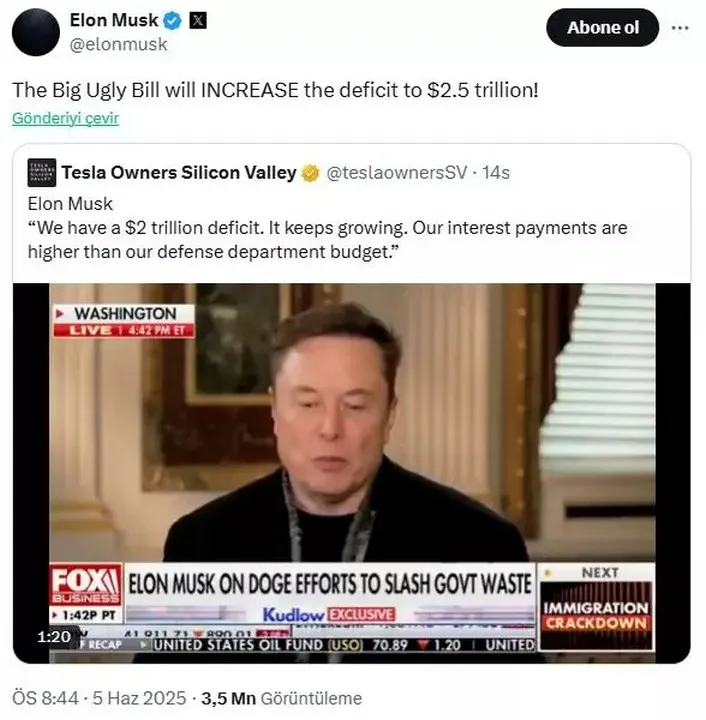
Task: Click the 1:20 video duration label
Action: click(54, 637)
